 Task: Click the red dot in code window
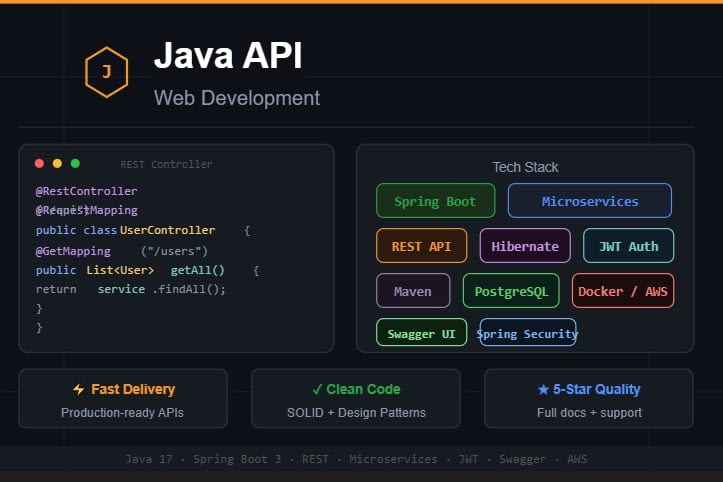coord(39,163)
